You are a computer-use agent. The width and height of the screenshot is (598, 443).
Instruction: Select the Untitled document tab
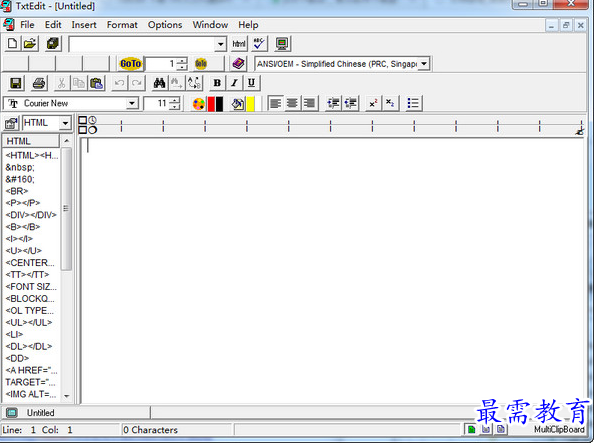[x=76, y=413]
